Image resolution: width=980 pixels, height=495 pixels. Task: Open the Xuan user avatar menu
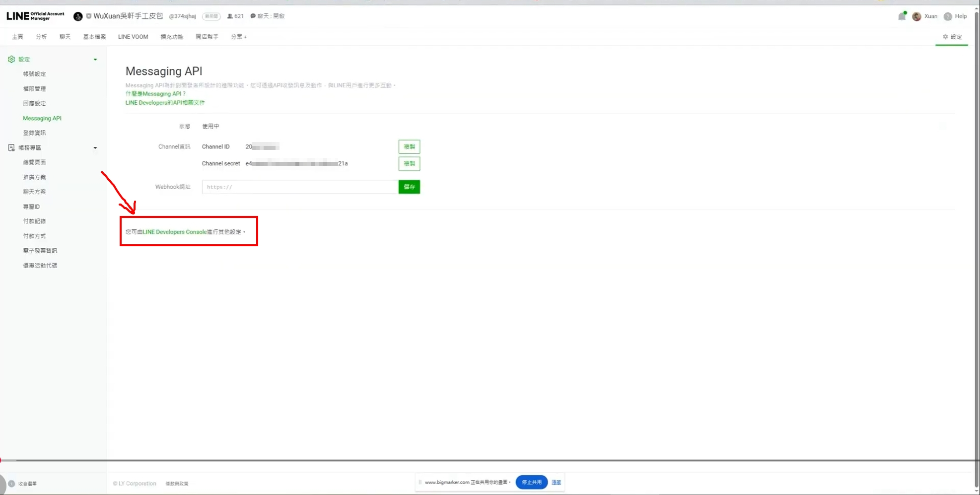pos(916,16)
